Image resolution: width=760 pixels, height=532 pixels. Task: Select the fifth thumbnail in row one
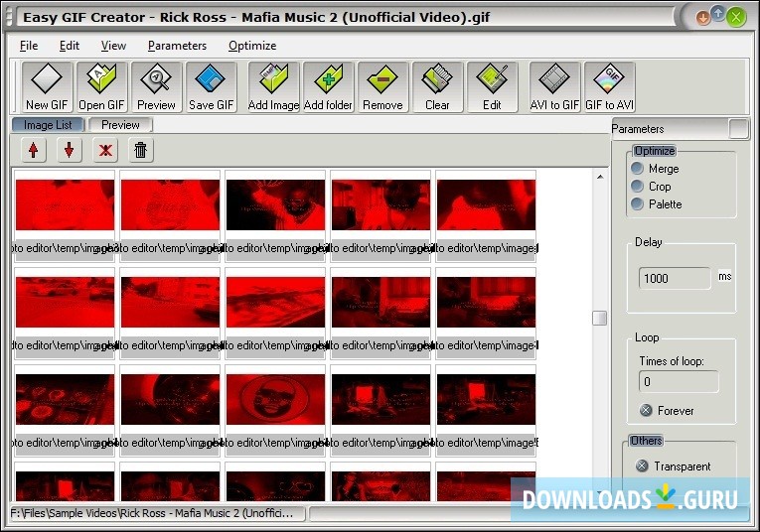tap(486, 204)
